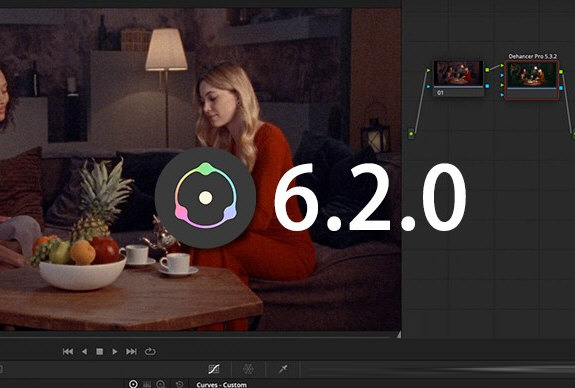575x388 pixels.
Task: Open the Color Warper palette icon
Action: point(248,369)
